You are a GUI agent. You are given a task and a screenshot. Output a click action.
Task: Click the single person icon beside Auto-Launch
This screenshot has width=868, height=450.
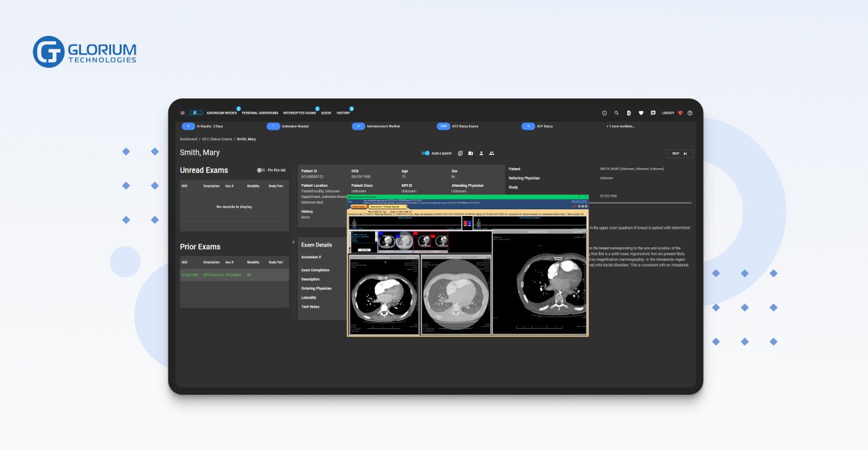(481, 154)
